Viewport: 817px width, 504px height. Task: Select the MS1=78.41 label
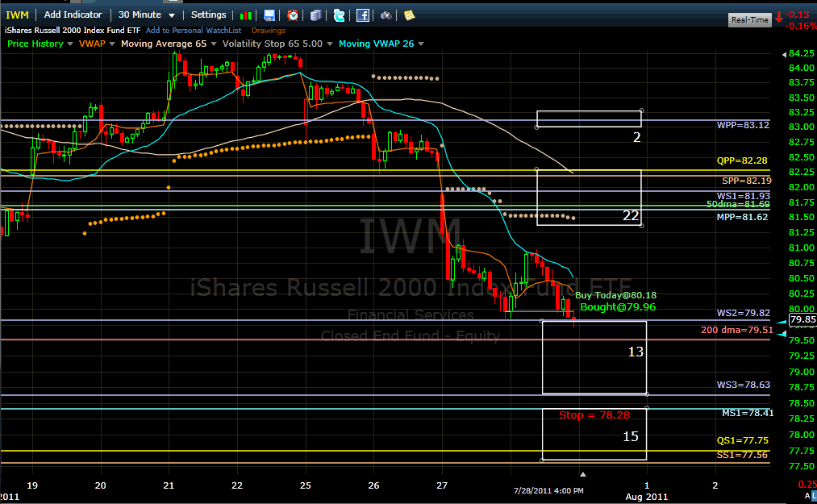748,413
